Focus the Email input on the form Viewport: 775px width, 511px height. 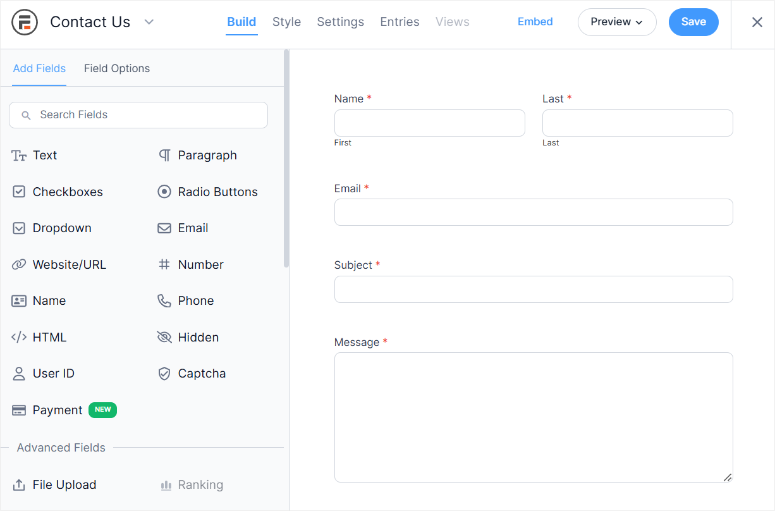pos(533,213)
